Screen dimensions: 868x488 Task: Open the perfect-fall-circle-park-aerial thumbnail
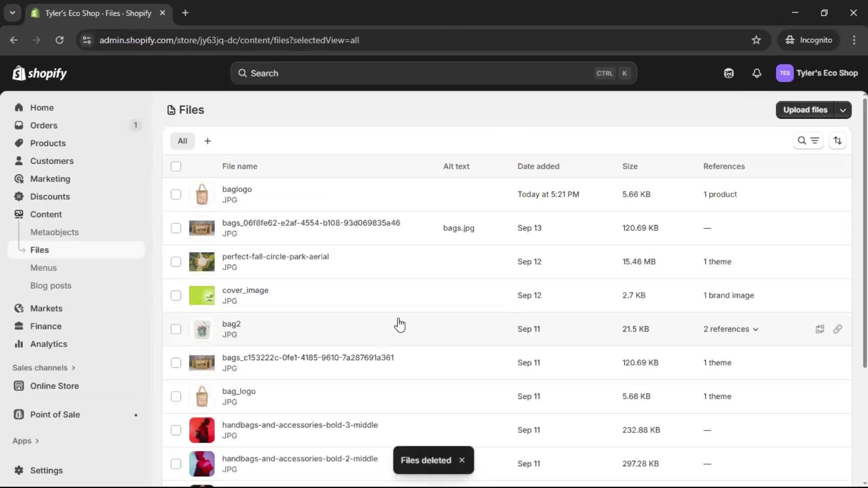coord(202,262)
